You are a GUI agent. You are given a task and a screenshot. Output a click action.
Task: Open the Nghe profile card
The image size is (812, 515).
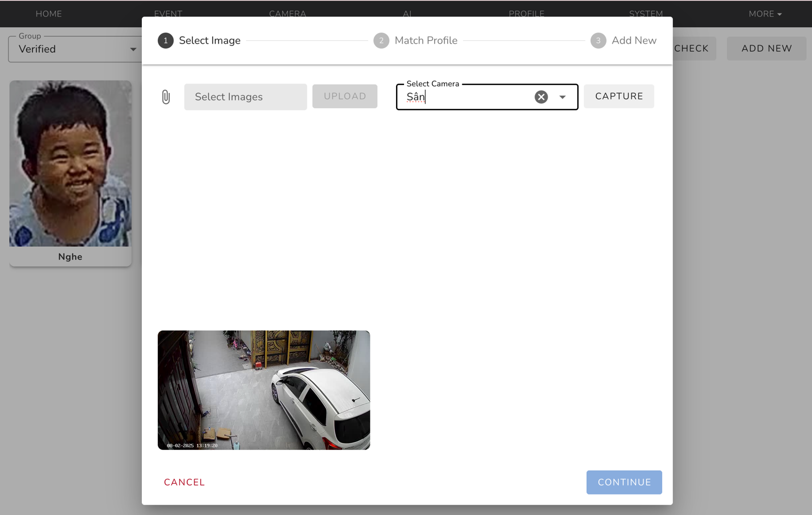[70, 173]
